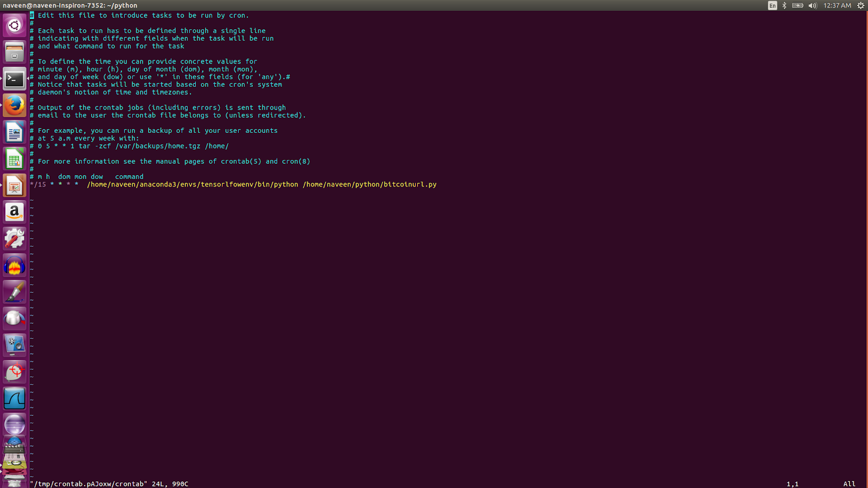Open Eclipse IDE from the dock
Viewport: 868px width, 488px height.
[x=14, y=425]
